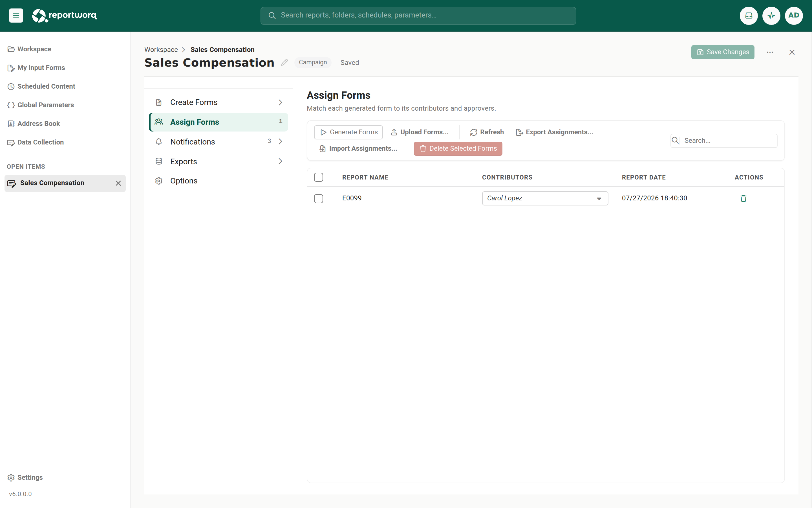Click the Campaign tag badge
The width and height of the screenshot is (812, 508).
tap(313, 62)
